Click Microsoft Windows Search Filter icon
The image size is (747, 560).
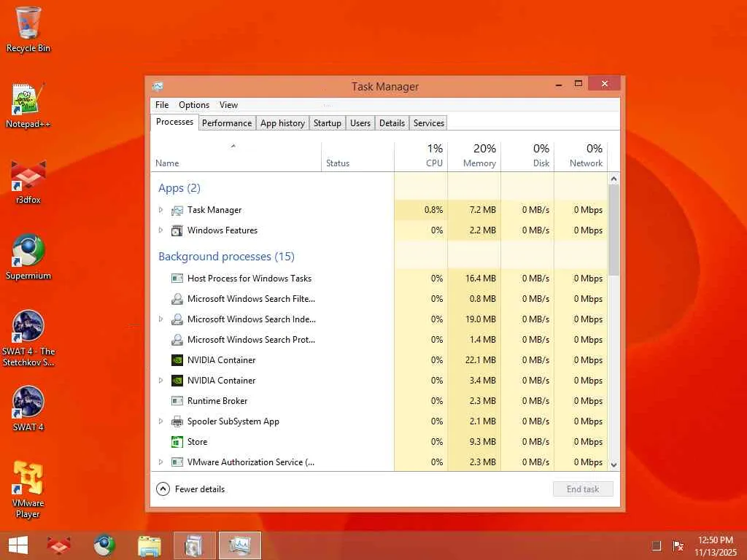(x=177, y=298)
